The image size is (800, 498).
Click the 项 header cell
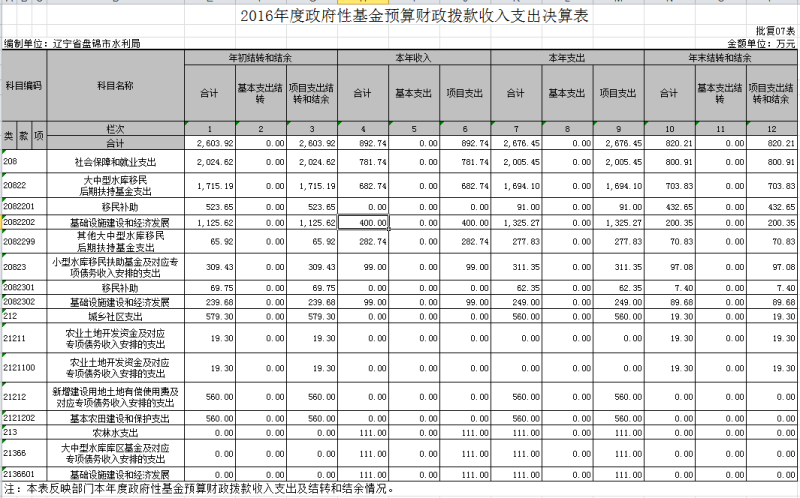click(39, 136)
